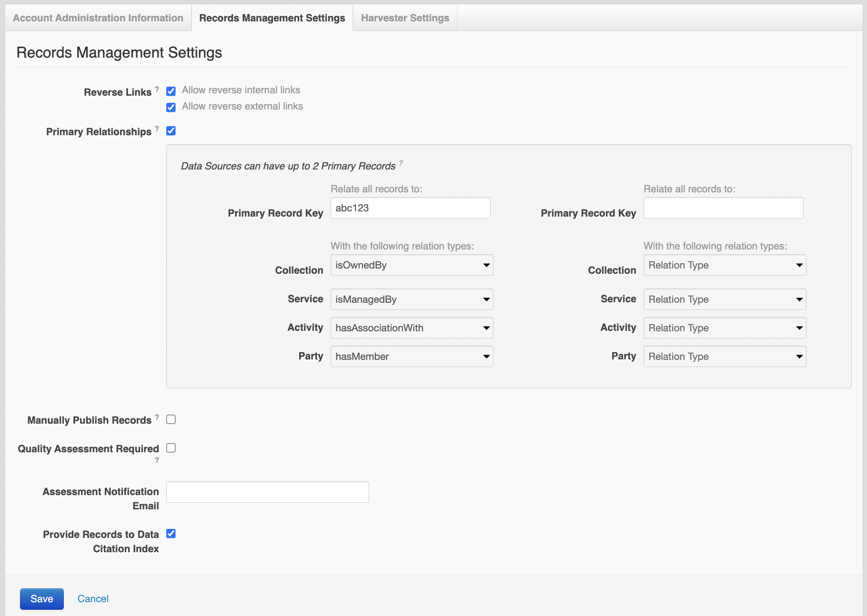Switch to the Harvester Settings tab
The width and height of the screenshot is (867, 616).
pos(405,18)
